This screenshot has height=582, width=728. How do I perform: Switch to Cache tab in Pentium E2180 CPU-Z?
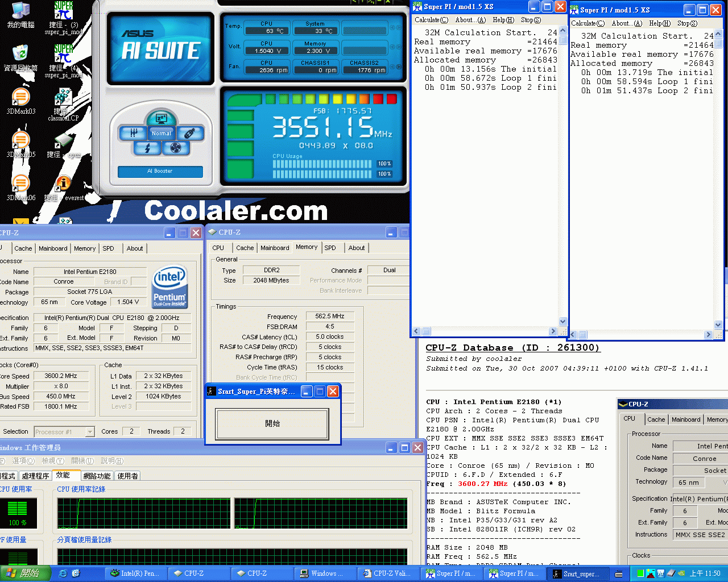pos(23,248)
